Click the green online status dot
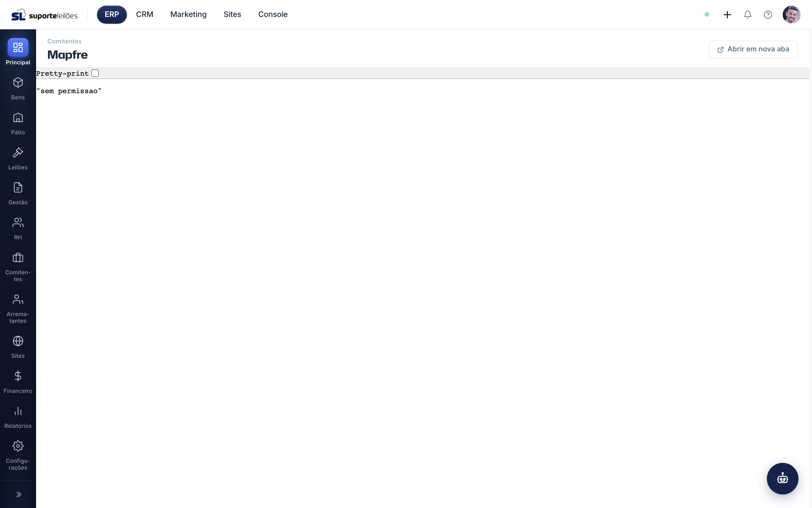This screenshot has width=812, height=508. pos(707,14)
